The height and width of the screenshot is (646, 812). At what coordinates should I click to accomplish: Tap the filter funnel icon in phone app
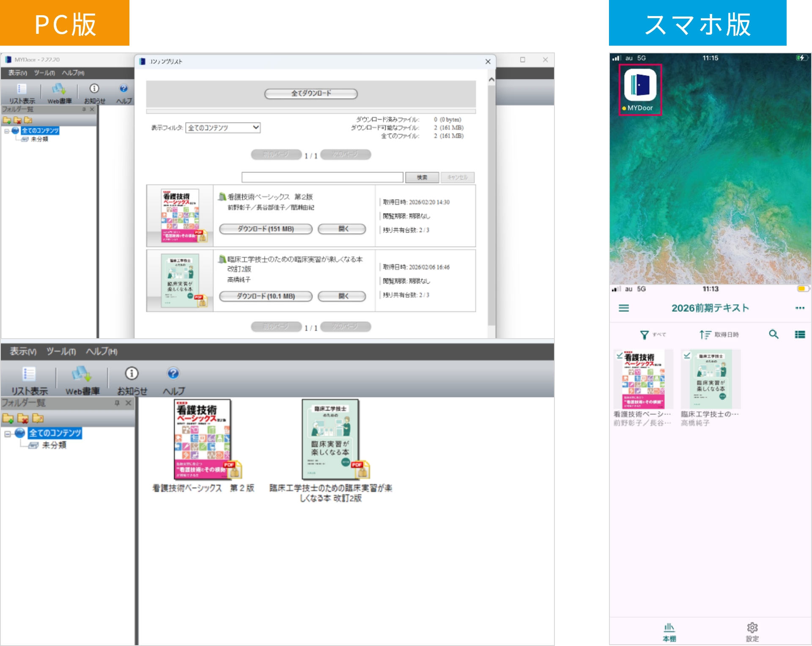coord(644,335)
